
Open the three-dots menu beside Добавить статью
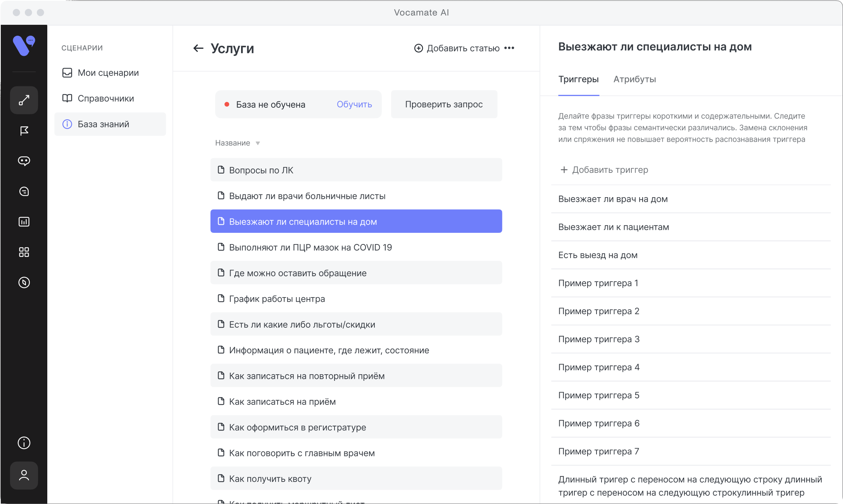pos(509,48)
